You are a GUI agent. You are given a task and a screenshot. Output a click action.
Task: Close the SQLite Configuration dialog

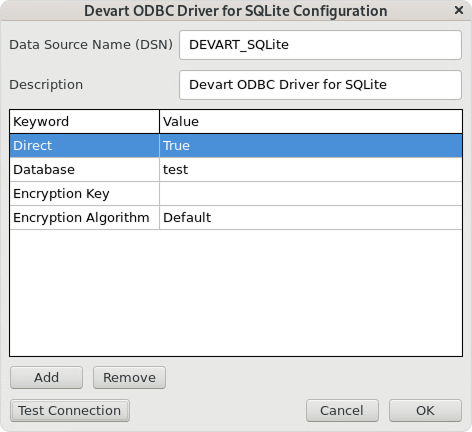click(x=459, y=10)
